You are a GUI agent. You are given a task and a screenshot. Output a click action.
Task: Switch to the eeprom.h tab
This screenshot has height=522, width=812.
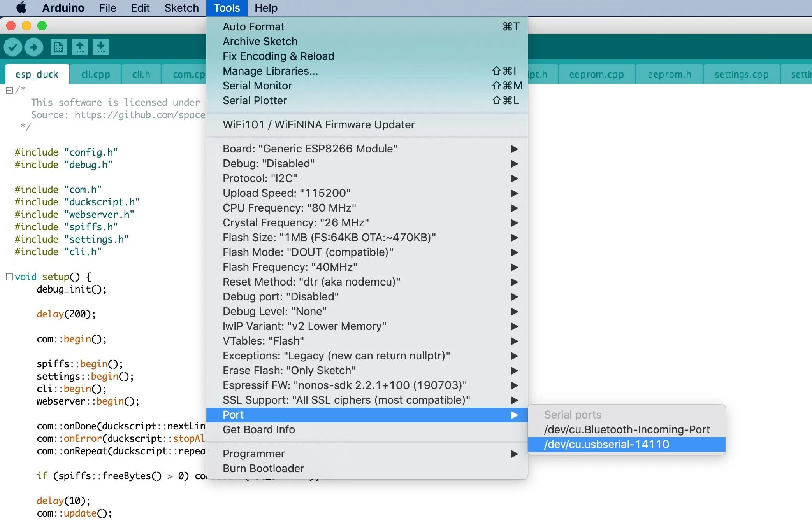[670, 74]
